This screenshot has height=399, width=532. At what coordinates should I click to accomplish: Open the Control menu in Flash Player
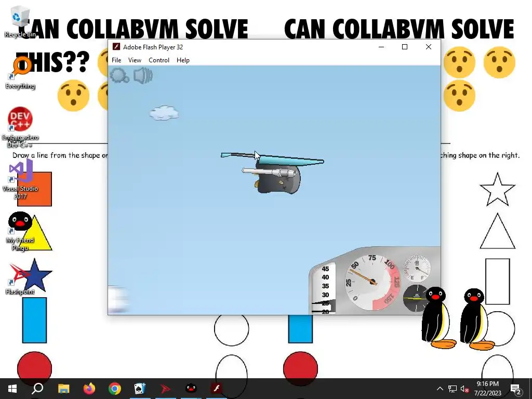click(x=159, y=60)
